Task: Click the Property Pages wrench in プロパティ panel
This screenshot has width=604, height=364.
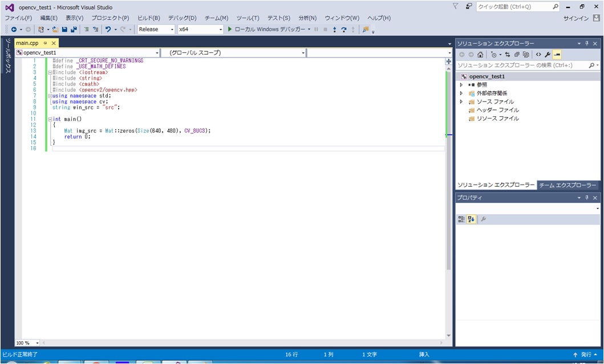Action: coord(484,219)
